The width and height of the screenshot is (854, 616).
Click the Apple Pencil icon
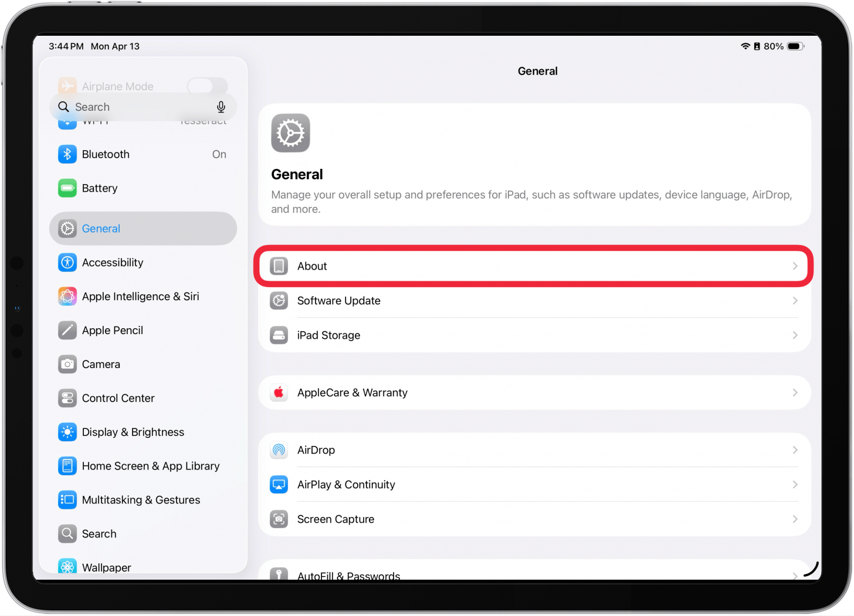67,331
